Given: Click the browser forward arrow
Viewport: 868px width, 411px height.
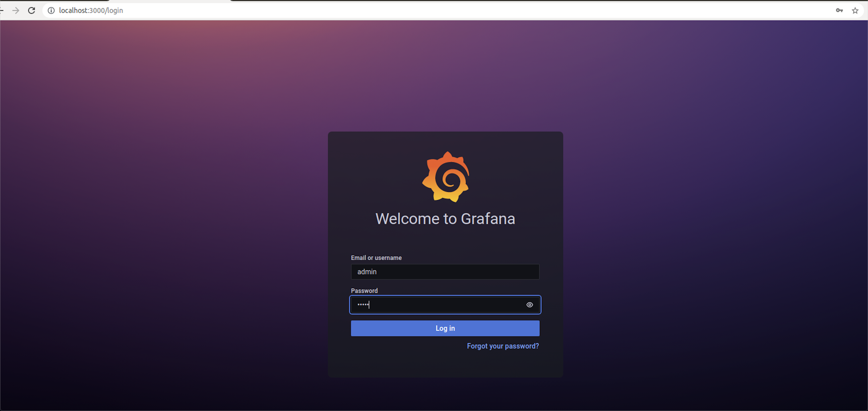Looking at the screenshot, I should pyautogui.click(x=16, y=10).
